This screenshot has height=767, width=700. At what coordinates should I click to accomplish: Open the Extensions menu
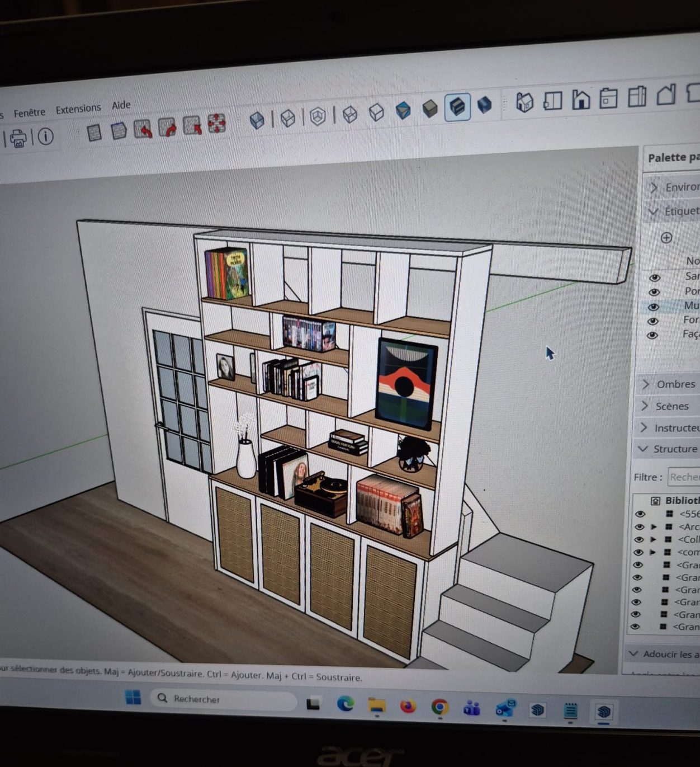click(x=78, y=109)
